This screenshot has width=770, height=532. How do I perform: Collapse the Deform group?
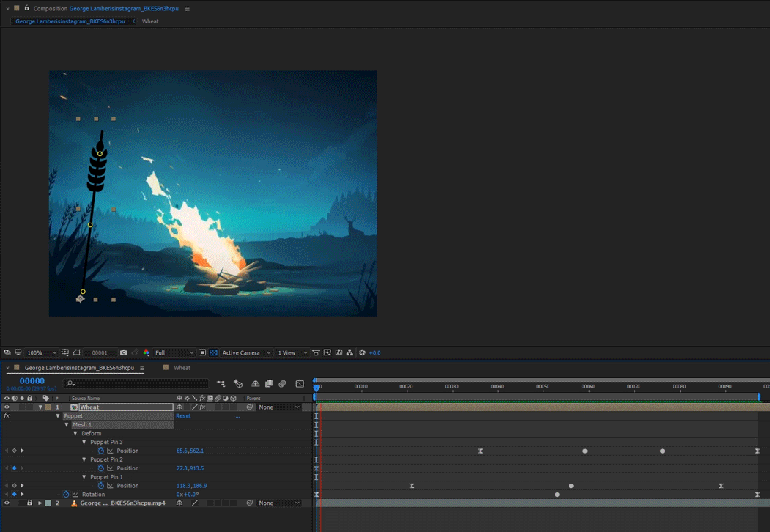[75, 433]
